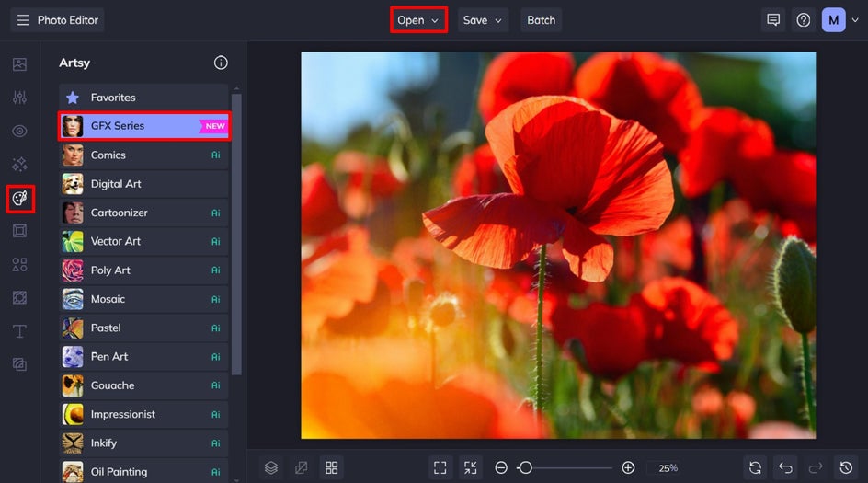Select the Vector Art category
Screen dimensions: 868x483
(x=144, y=241)
